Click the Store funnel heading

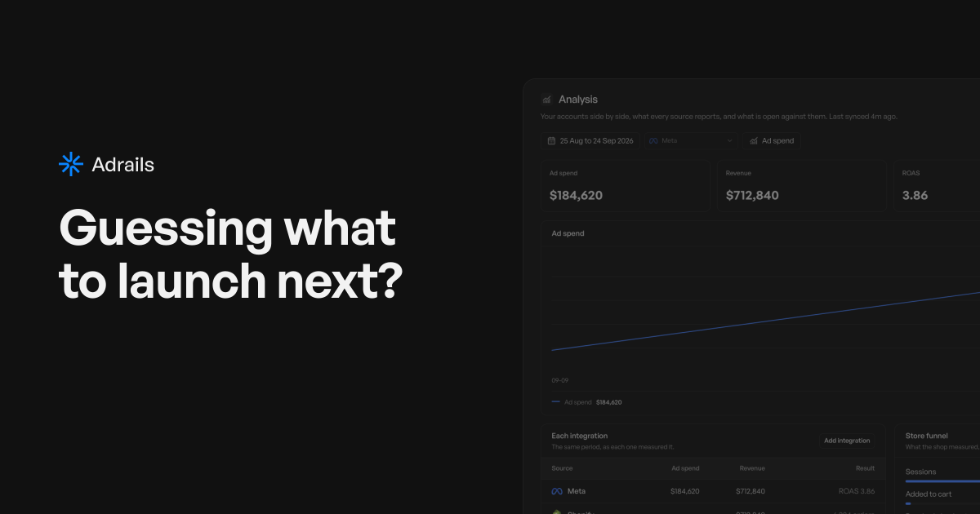[x=927, y=436]
